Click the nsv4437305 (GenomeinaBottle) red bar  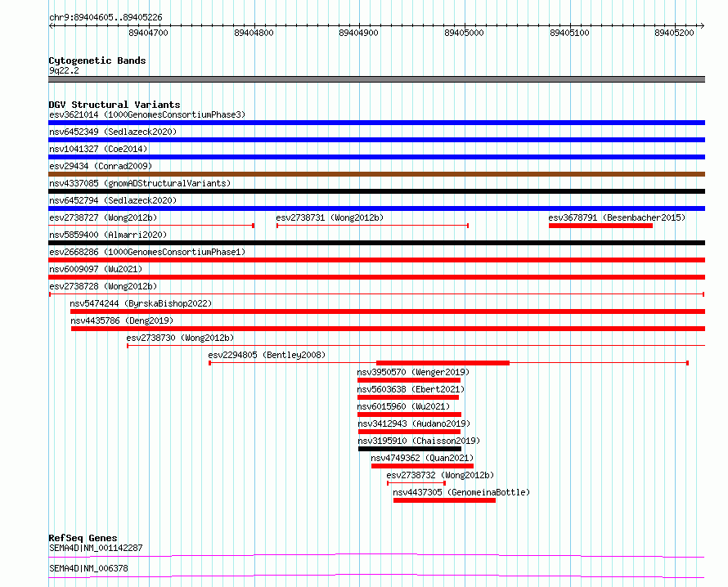[444, 500]
